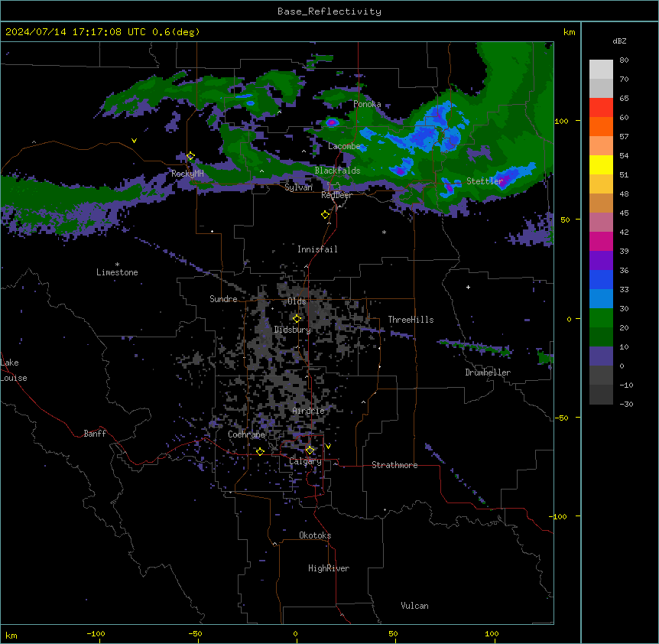This screenshot has width=659, height=644.
Task: Click the white plus marker north of Drumheller
Action: coord(468,287)
